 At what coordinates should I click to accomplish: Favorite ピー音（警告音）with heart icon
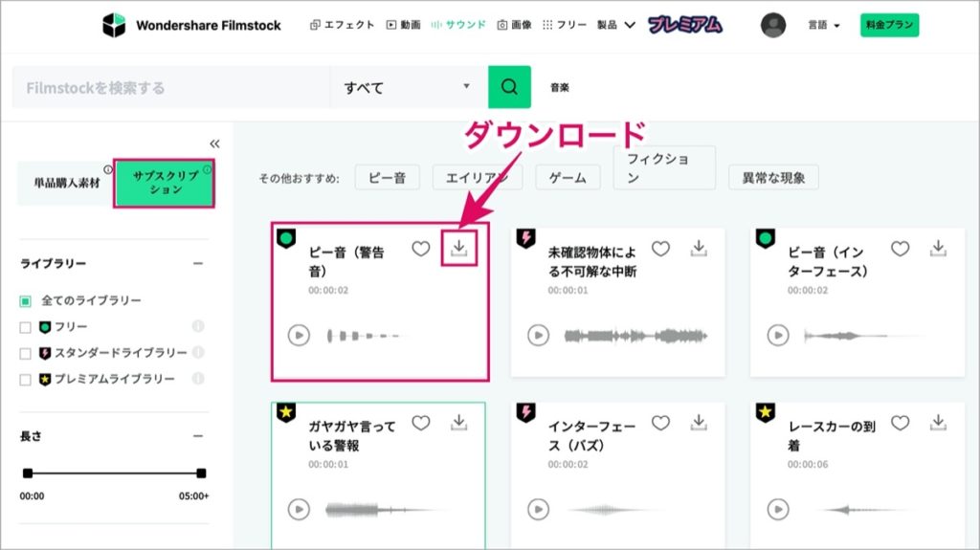421,249
